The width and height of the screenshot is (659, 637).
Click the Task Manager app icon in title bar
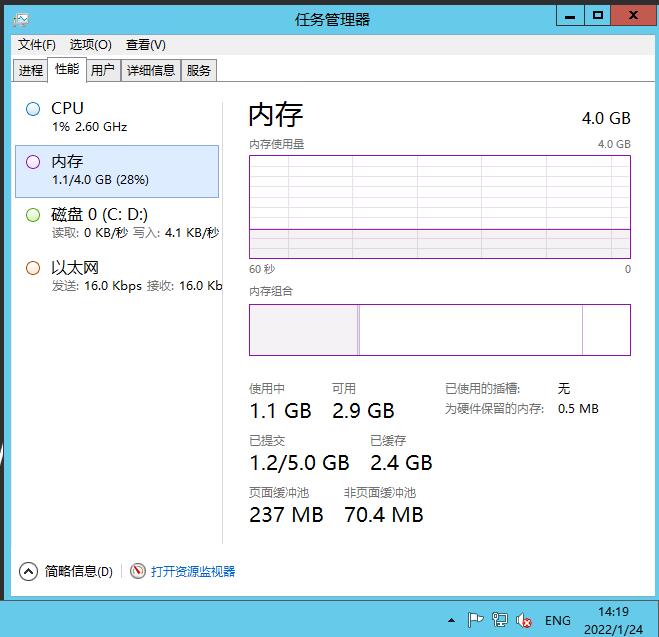[x=21, y=20]
